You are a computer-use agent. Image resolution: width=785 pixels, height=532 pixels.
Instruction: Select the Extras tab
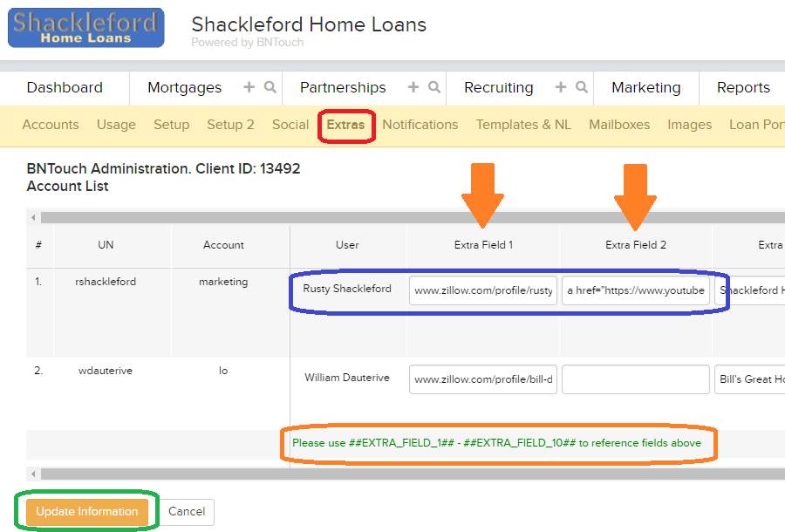click(x=345, y=125)
